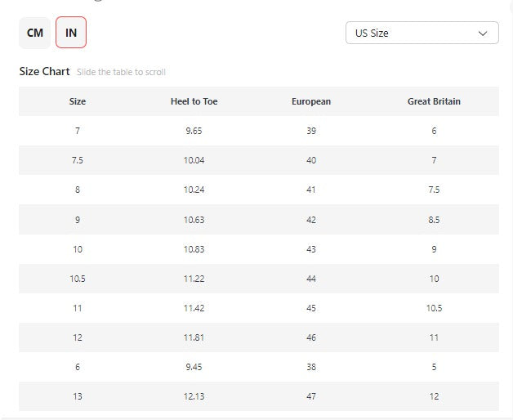Viewport: 513px width, 420px height.
Task: Click the 11.81 heel to toe measurement
Action: (x=194, y=337)
